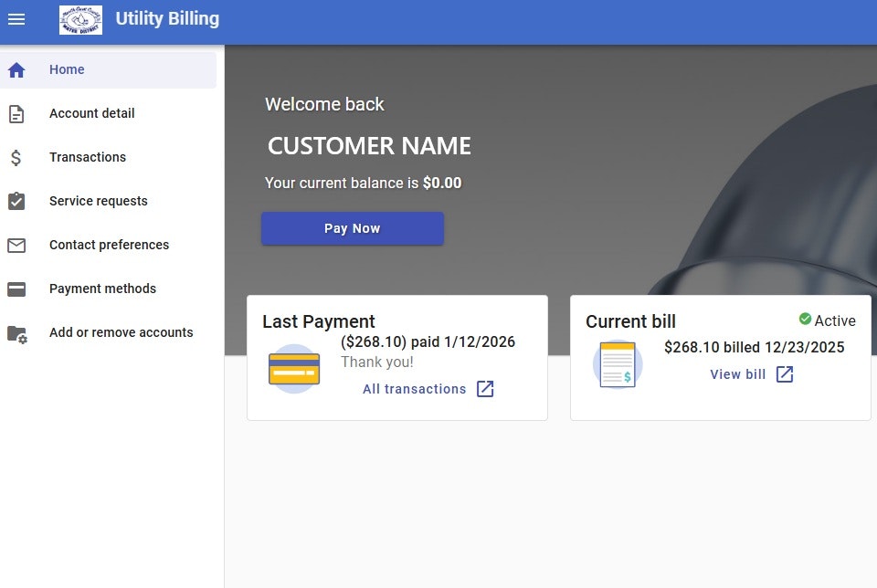Select the Home house icon

pos(16,69)
